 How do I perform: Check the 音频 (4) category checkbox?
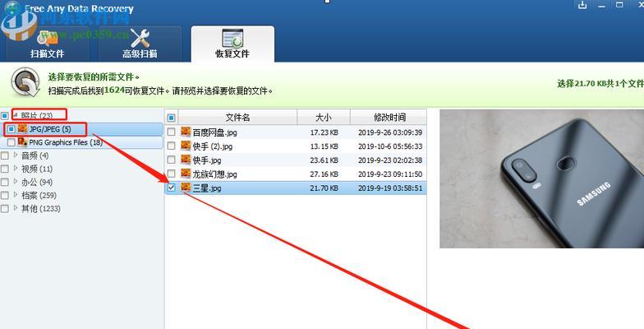[x=5, y=156]
